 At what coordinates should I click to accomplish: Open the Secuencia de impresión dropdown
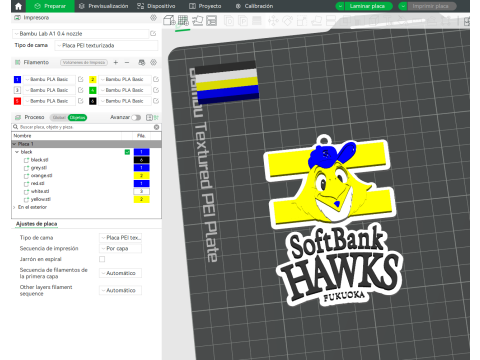(x=120, y=249)
